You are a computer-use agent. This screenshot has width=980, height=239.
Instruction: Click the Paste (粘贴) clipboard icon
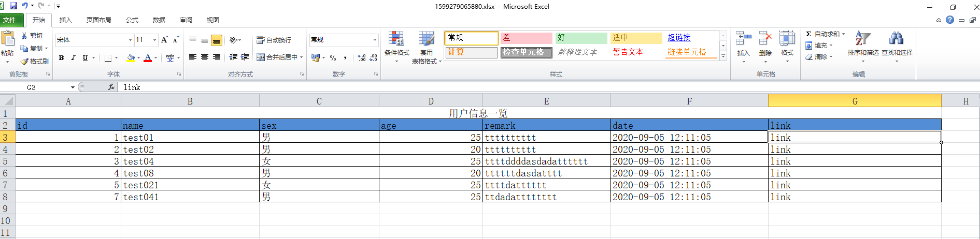[7, 39]
